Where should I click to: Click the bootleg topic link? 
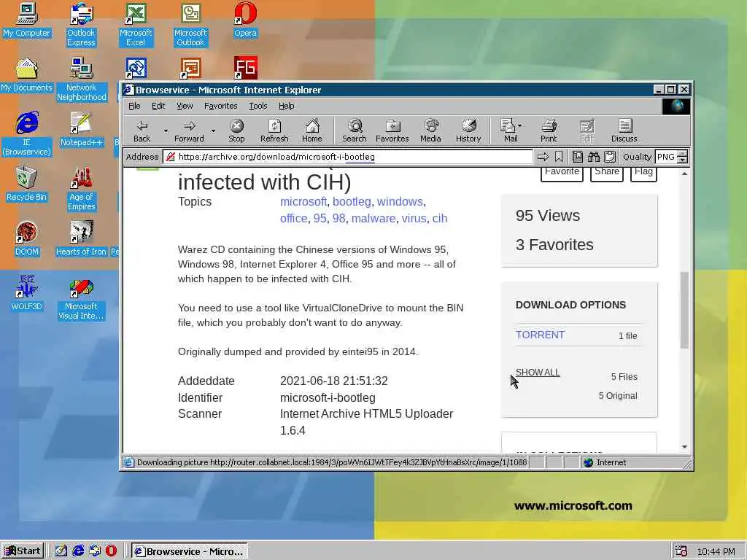point(352,201)
